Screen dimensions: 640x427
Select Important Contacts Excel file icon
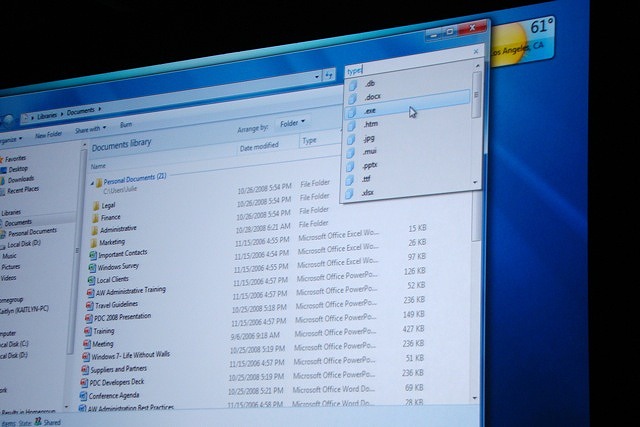pyautogui.click(x=93, y=256)
